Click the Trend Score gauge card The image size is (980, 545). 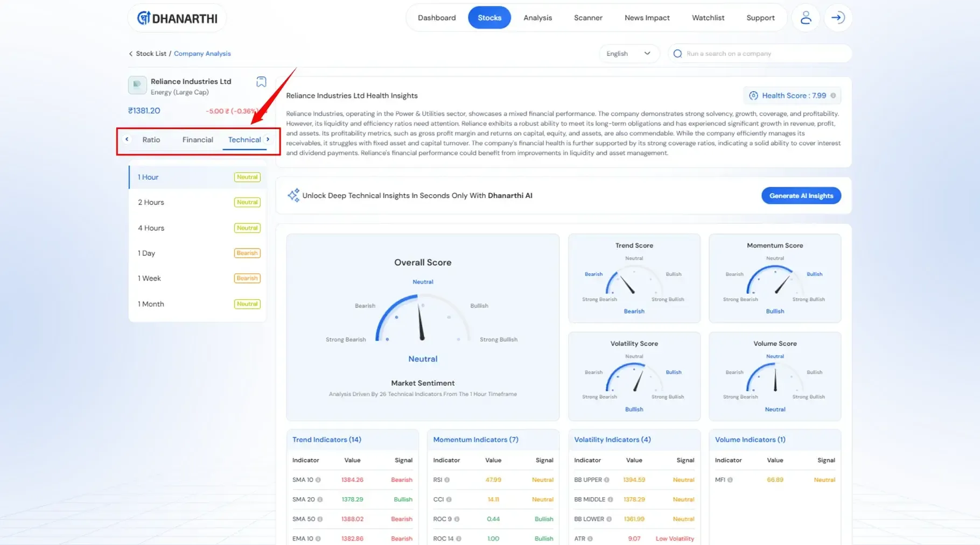coord(634,278)
